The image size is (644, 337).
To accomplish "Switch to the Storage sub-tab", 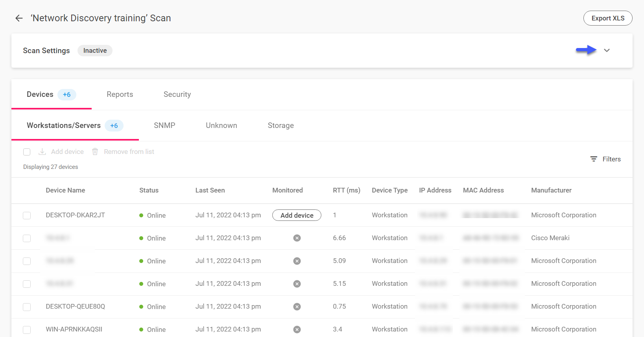I will 281,126.
